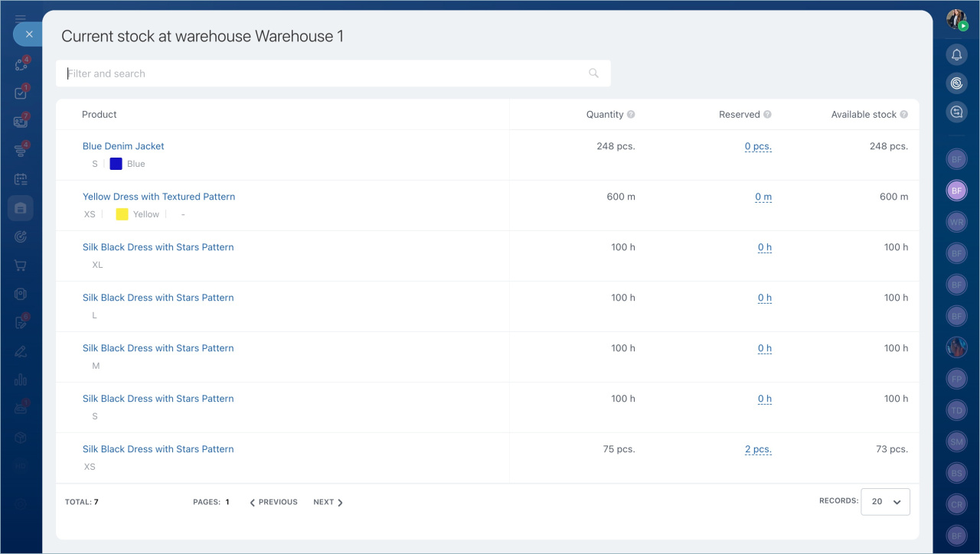Open the Blue Denim Jacket product

point(123,146)
